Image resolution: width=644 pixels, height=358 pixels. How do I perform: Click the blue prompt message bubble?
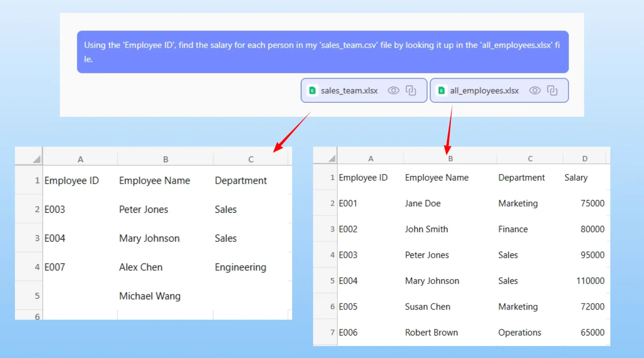[322, 52]
